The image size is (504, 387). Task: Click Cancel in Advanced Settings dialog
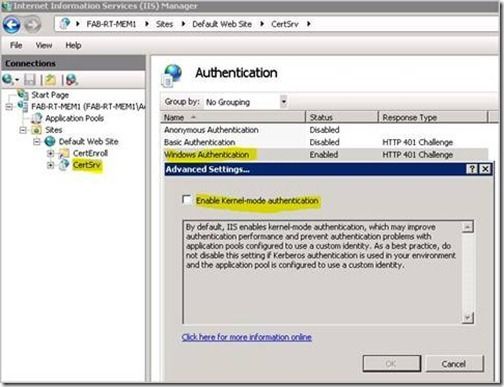point(454,363)
